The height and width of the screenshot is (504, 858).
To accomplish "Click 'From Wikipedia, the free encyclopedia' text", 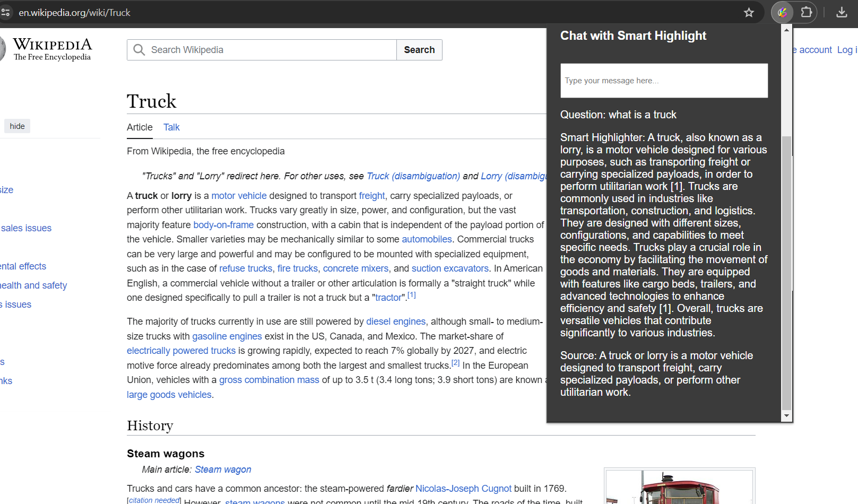I will (x=205, y=151).
